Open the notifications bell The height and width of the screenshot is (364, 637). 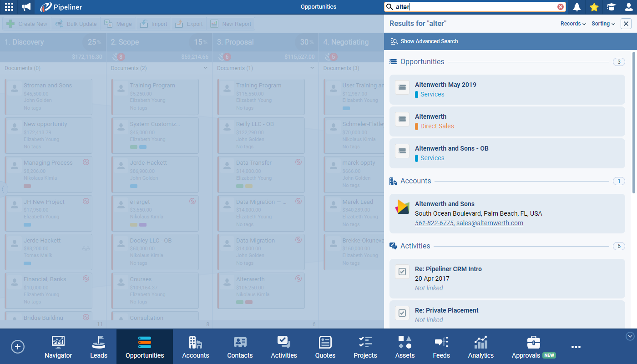[x=577, y=7]
